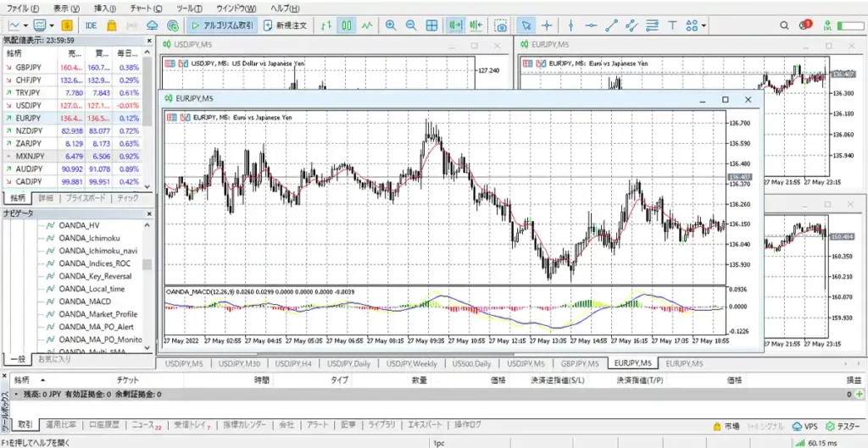Switch chart to candlestick display mode

pos(347,25)
